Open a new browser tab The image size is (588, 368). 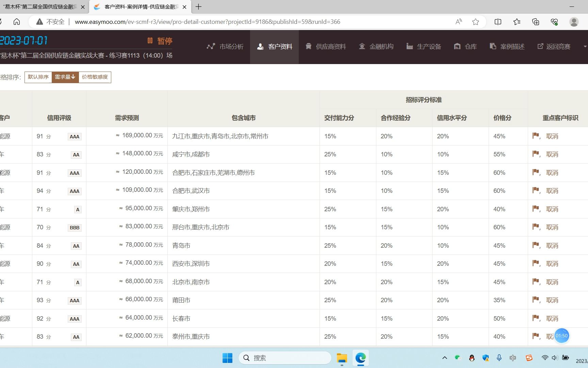199,7
